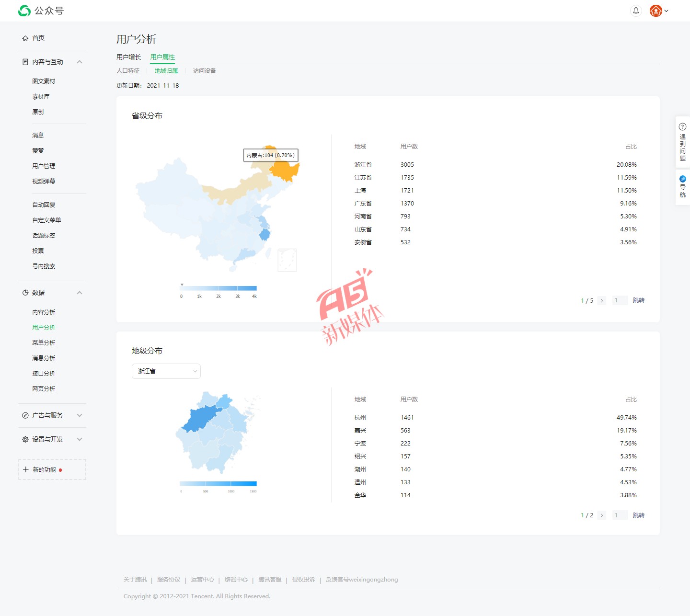
Task: Click the notification bell icon
Action: click(x=636, y=11)
